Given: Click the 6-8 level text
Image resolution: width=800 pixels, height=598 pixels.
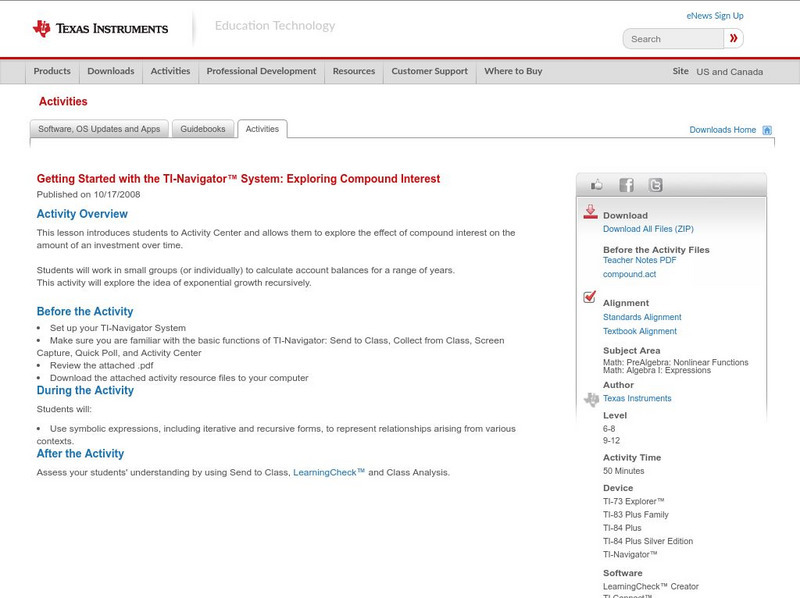Looking at the screenshot, I should [609, 429].
